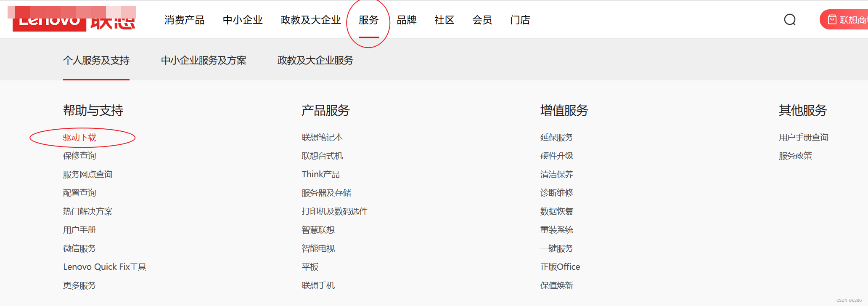This screenshot has width=868, height=306.
Task: Open 打印机及数码选件 link
Action: 335,211
